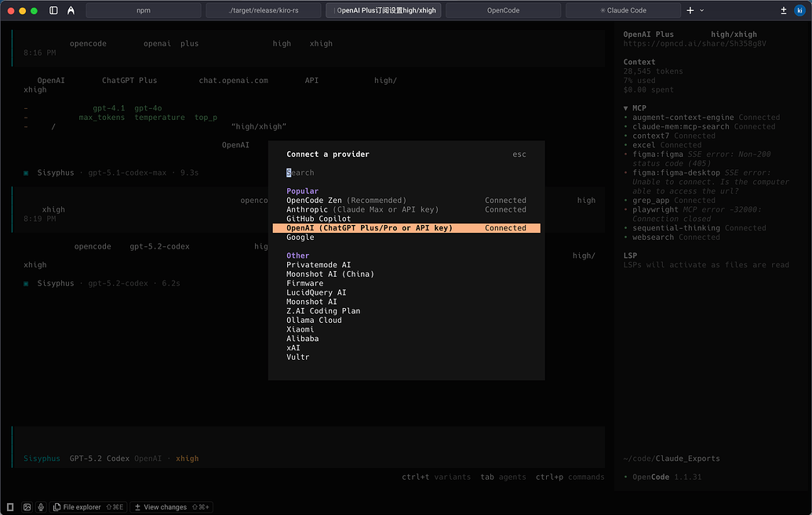
Task: Click the microphone voice input icon
Action: 41,507
